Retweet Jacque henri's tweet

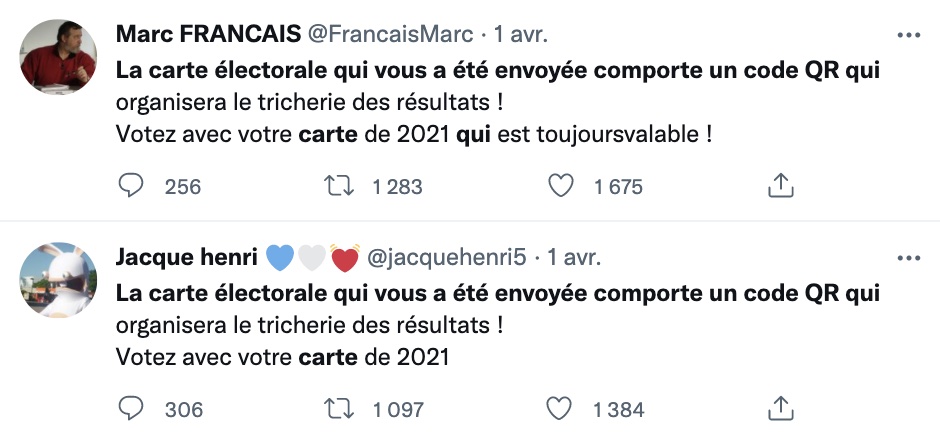[x=334, y=408]
